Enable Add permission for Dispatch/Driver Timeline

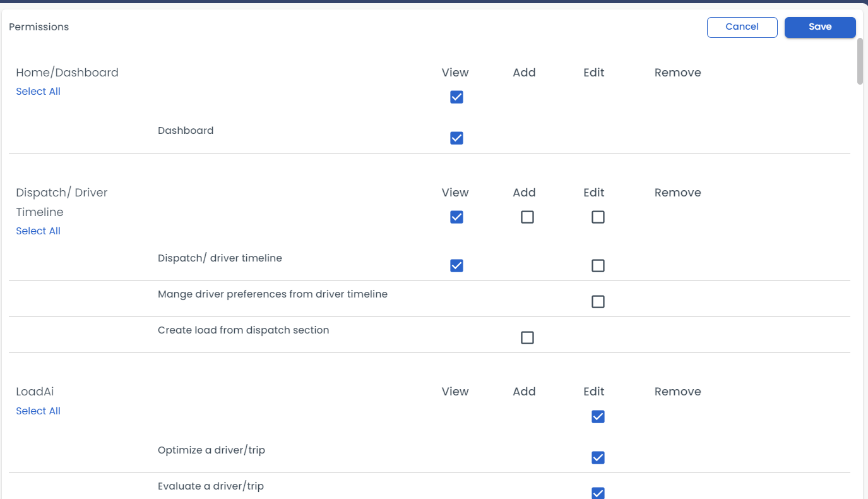click(x=527, y=217)
